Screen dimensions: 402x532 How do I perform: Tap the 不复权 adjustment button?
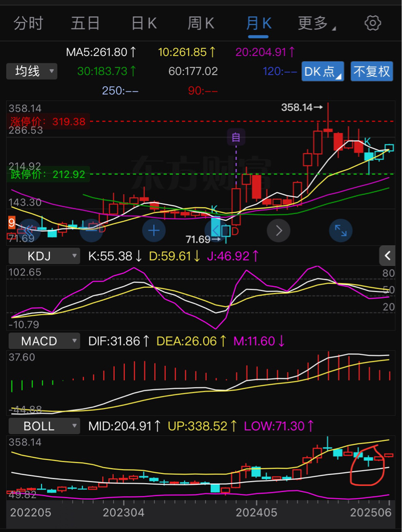[371, 71]
